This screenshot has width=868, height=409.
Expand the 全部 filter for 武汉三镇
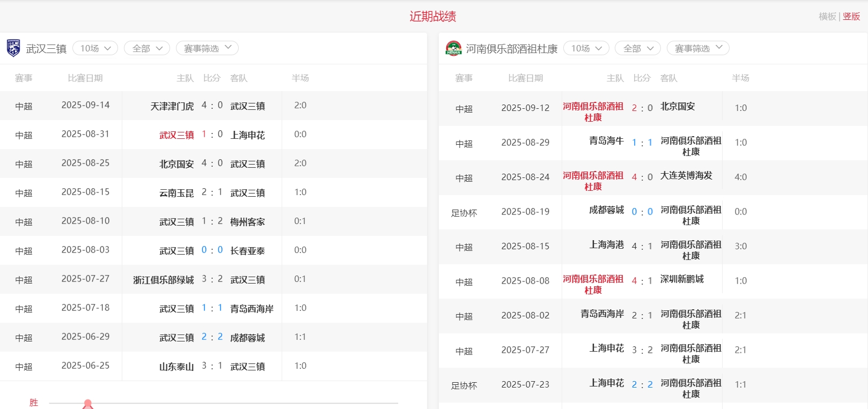click(x=146, y=48)
